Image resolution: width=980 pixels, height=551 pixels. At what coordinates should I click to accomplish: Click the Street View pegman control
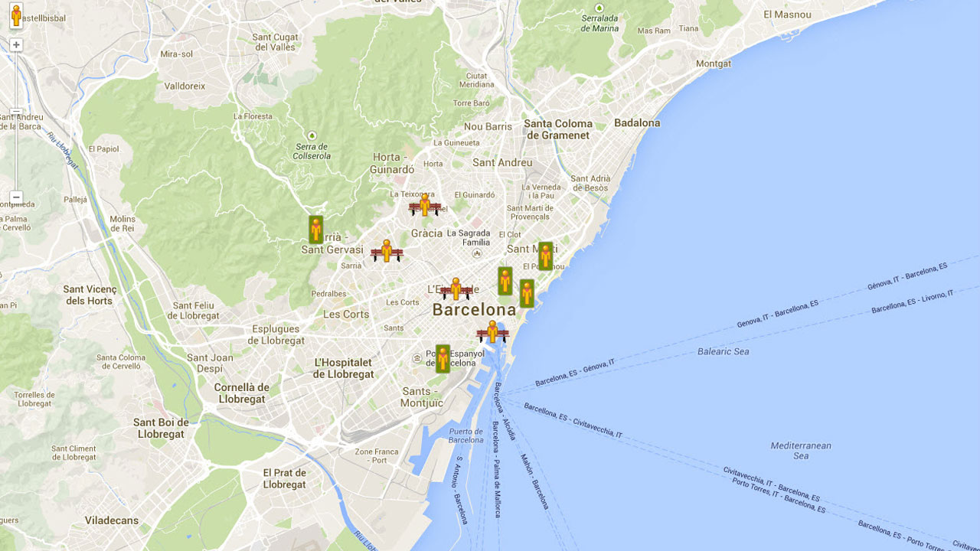tap(16, 16)
